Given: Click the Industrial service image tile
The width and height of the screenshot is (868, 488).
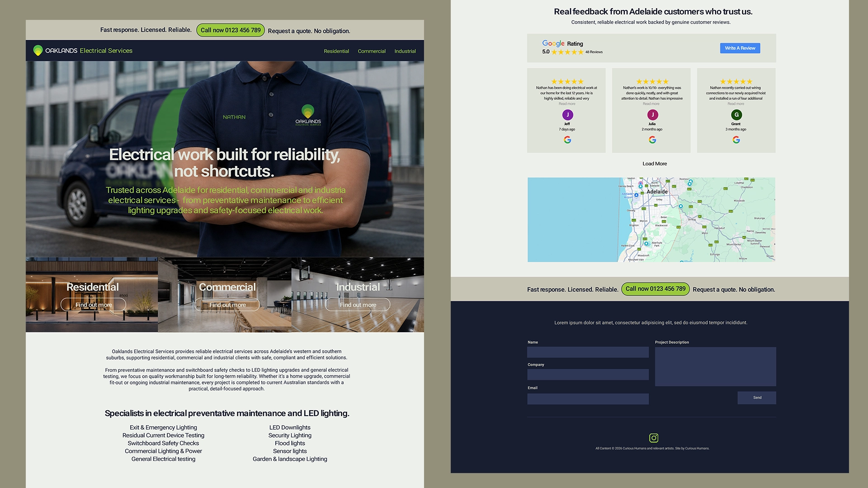Looking at the screenshot, I should pyautogui.click(x=358, y=295).
